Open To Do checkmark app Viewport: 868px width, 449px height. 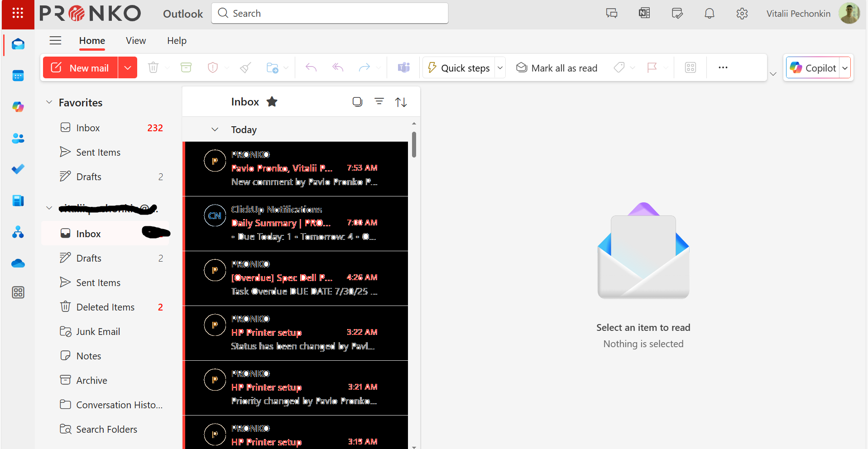(x=18, y=169)
